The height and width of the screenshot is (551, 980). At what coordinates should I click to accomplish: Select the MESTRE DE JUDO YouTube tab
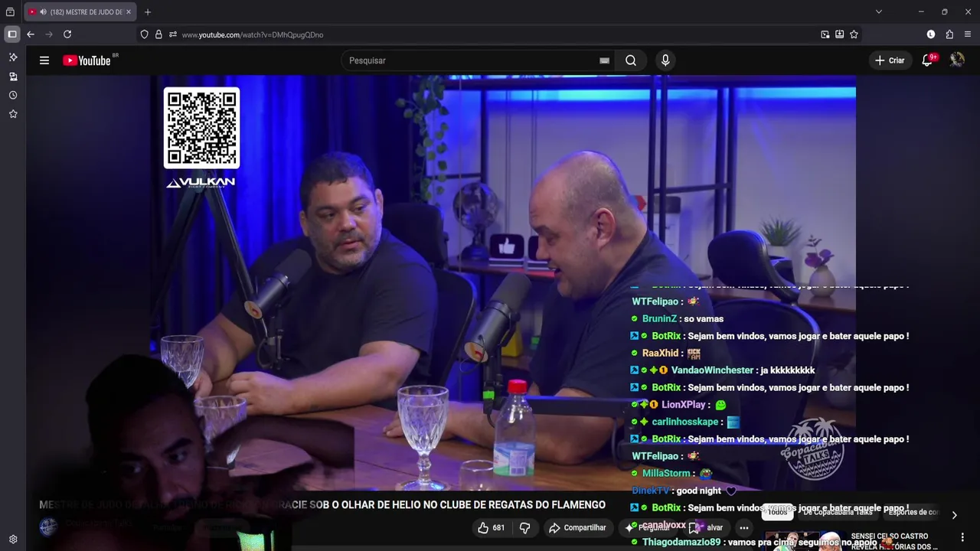80,12
